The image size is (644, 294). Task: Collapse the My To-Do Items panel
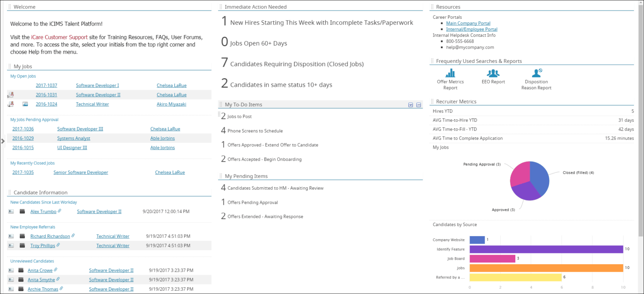pos(418,105)
